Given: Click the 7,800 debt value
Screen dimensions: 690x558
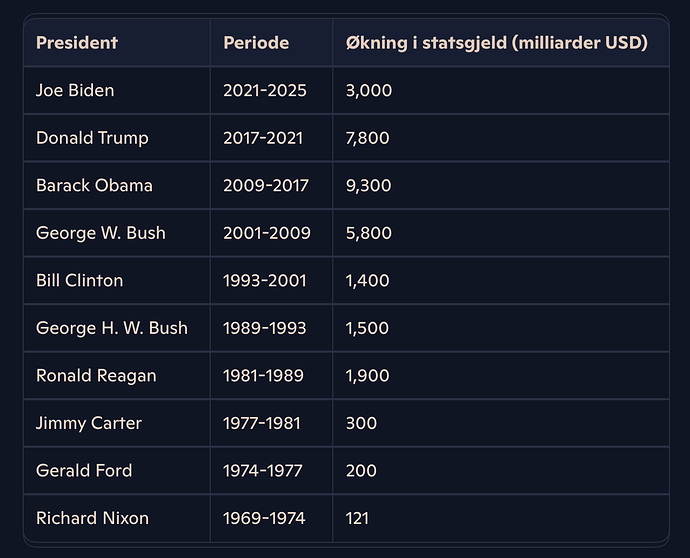Looking at the screenshot, I should click(367, 138).
